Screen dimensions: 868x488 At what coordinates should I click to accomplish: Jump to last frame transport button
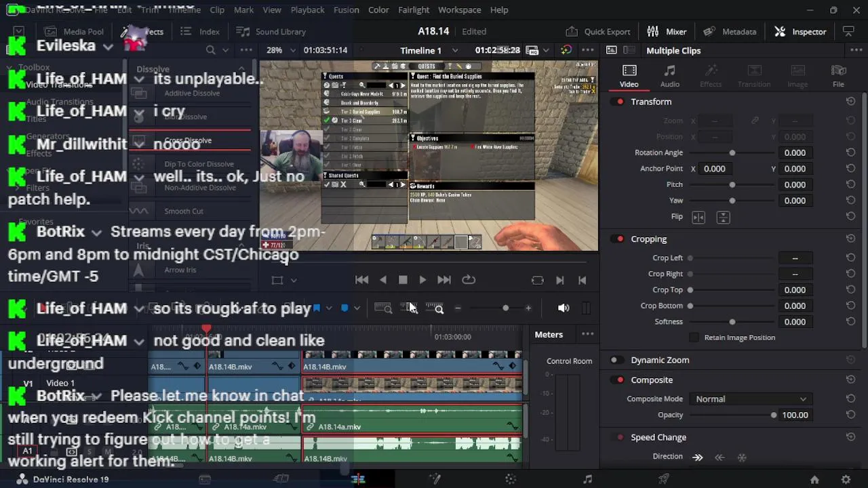444,280
